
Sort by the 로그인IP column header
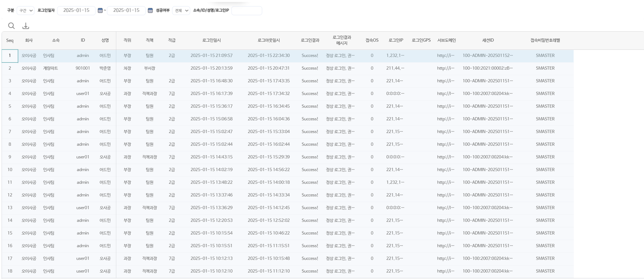pyautogui.click(x=396, y=40)
